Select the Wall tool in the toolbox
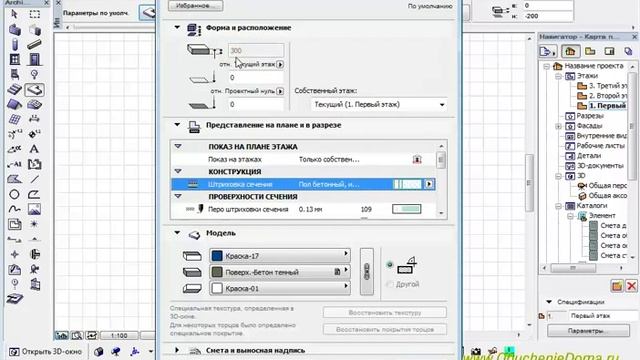The width and height of the screenshot is (640, 360). point(15,30)
